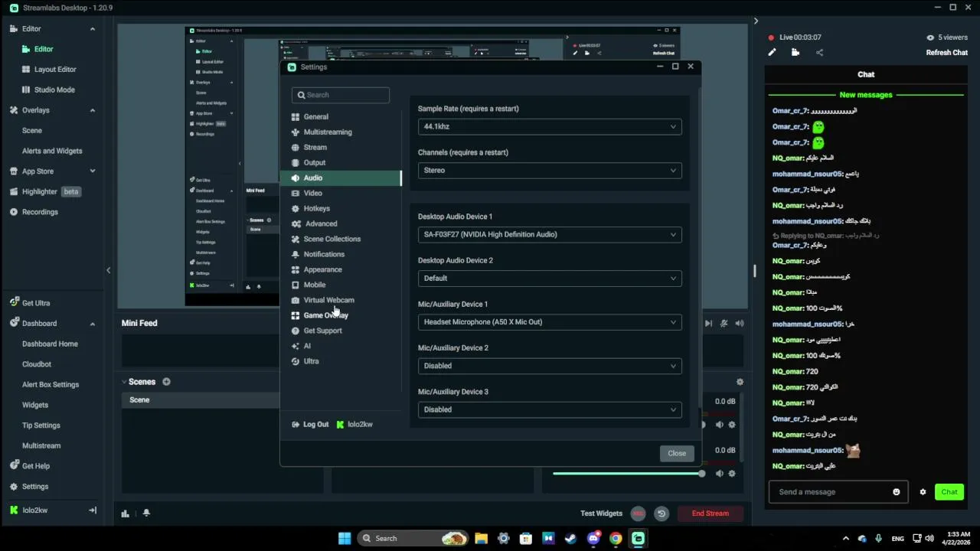Select the Scene row in the Scenes list
Image resolution: width=980 pixels, height=551 pixels.
point(201,400)
